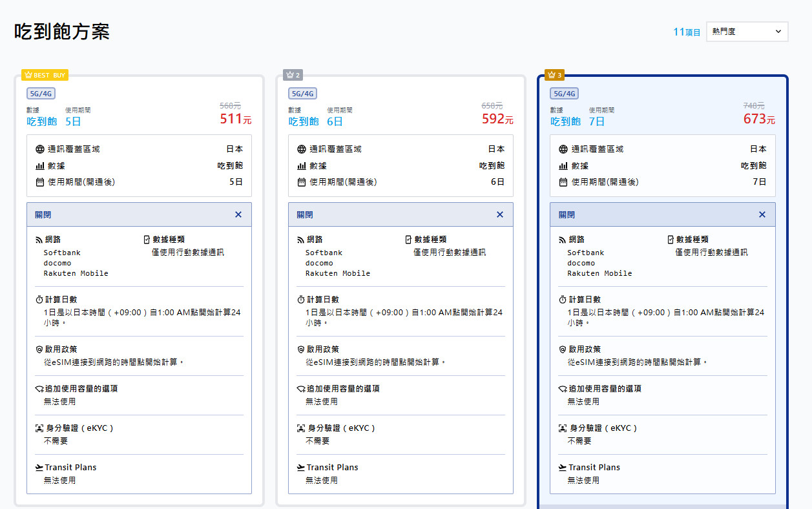This screenshot has width=812, height=509.
Task: Open the 熱門度 sort dropdown
Action: pos(747,32)
